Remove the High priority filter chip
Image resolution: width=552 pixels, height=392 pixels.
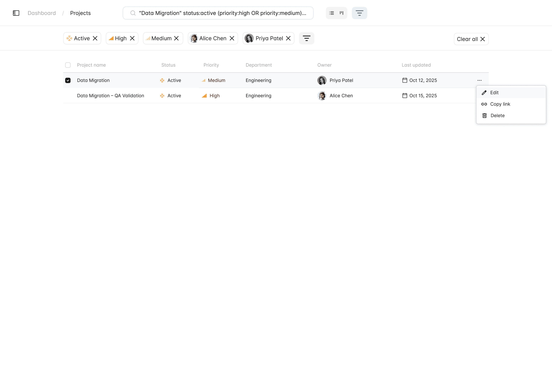click(x=132, y=38)
